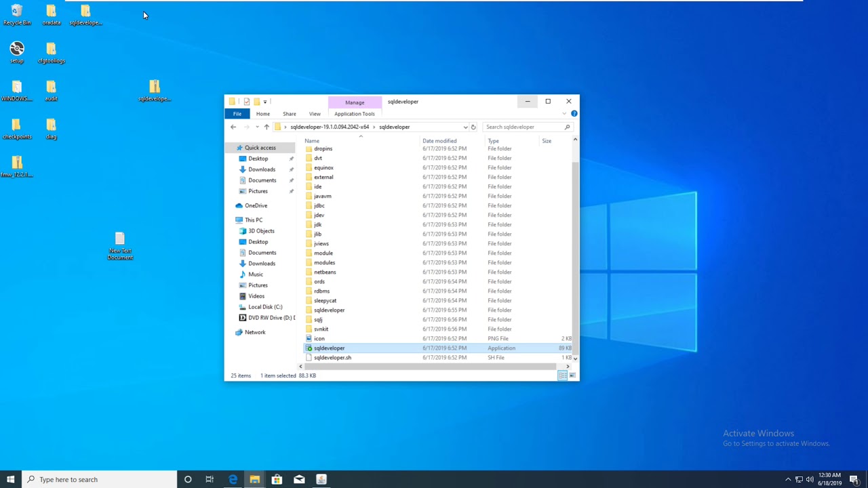Select Quick access in the navigation pane
This screenshot has width=868, height=488.
(260, 148)
